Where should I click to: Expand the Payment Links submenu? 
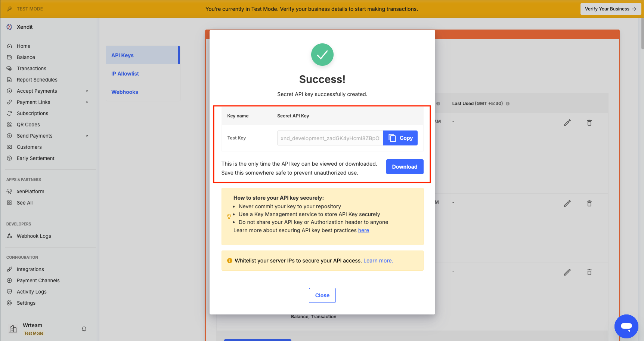coord(87,102)
